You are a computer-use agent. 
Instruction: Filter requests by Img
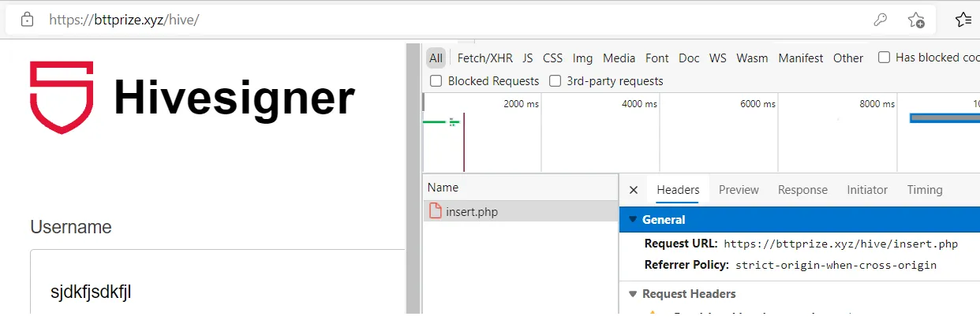tap(583, 58)
